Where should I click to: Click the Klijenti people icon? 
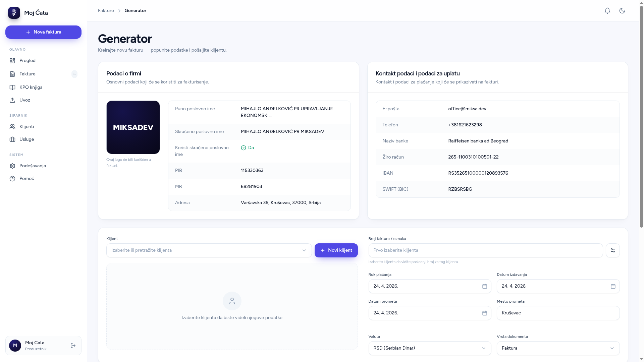tap(12, 127)
